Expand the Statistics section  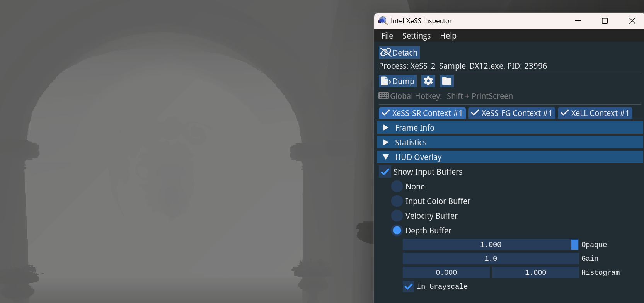pos(510,142)
